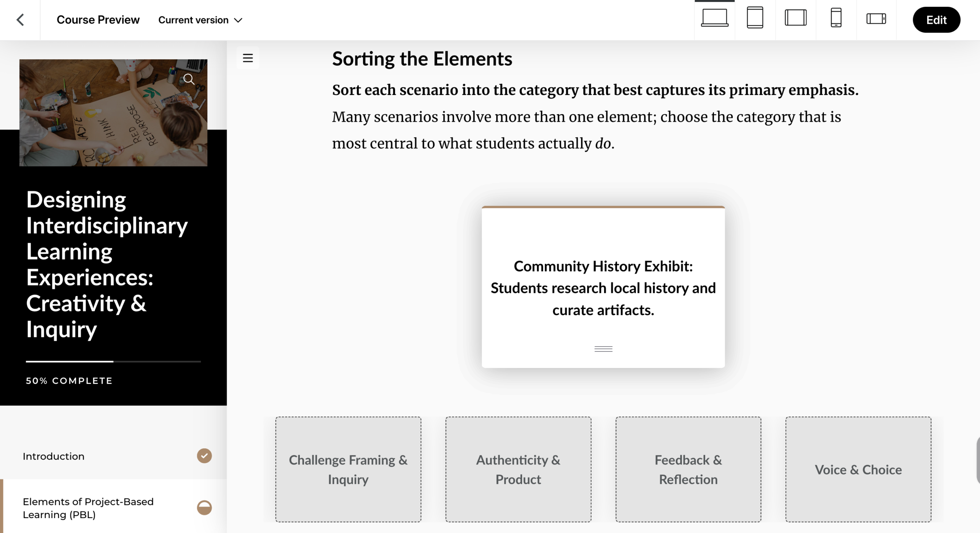This screenshot has width=980, height=533.
Task: Click the course progress bar
Action: click(x=113, y=361)
